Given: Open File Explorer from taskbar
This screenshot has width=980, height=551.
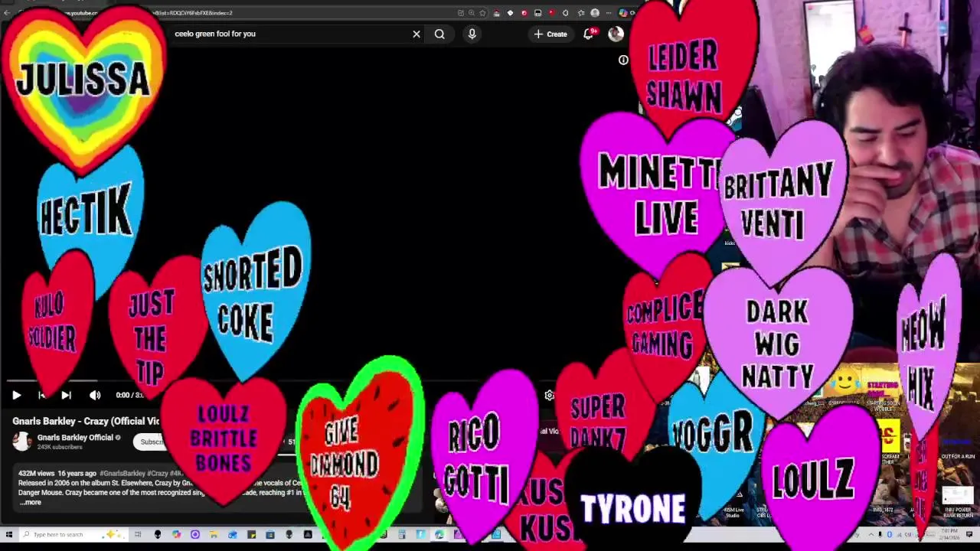Looking at the screenshot, I should pos(214,534).
